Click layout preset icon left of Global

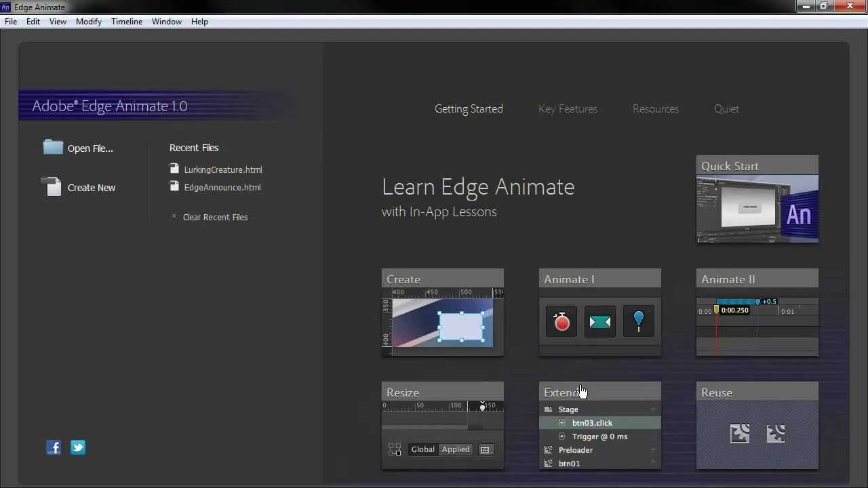click(395, 449)
